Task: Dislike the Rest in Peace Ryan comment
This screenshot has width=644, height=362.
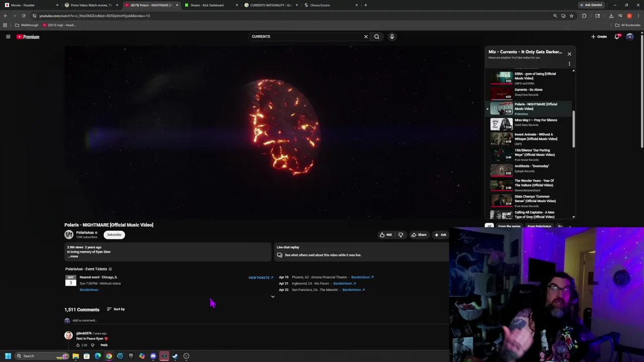Action: point(93,345)
